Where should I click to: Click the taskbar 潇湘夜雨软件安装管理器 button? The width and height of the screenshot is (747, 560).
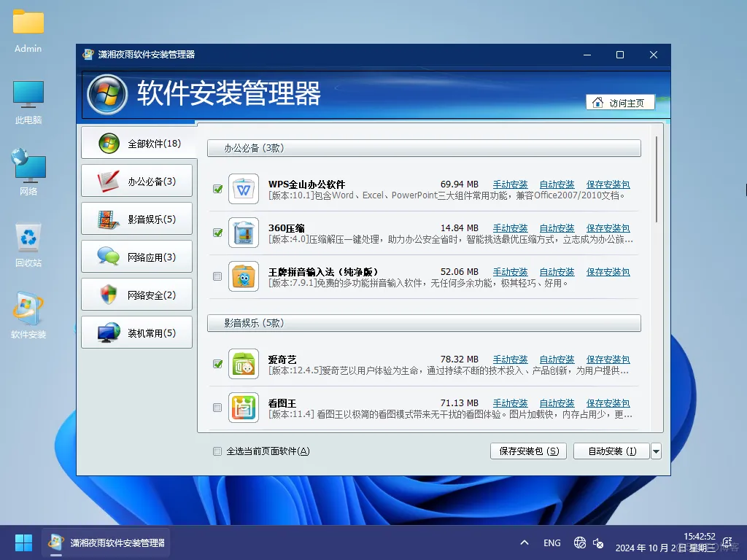[x=107, y=542]
